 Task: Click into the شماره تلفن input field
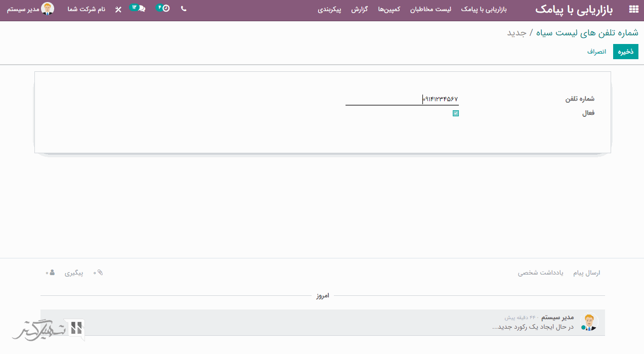[x=402, y=99]
